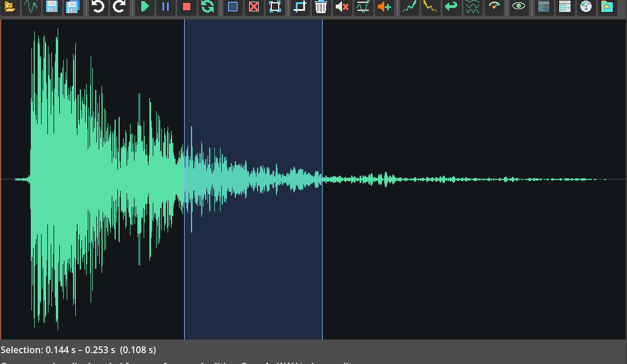The width and height of the screenshot is (627, 364).
Task: Clear the selection with the red X icon
Action: [x=254, y=6]
